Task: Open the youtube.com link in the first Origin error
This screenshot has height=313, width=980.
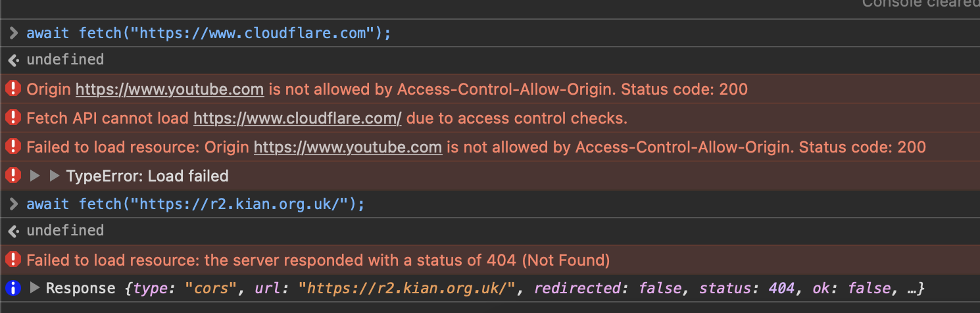Action: (170, 89)
